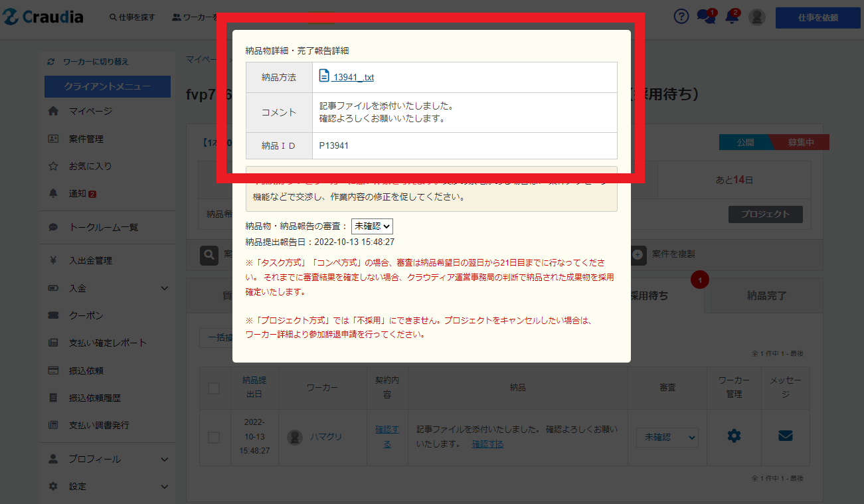Open 案件管理 in the sidebar

[86, 139]
